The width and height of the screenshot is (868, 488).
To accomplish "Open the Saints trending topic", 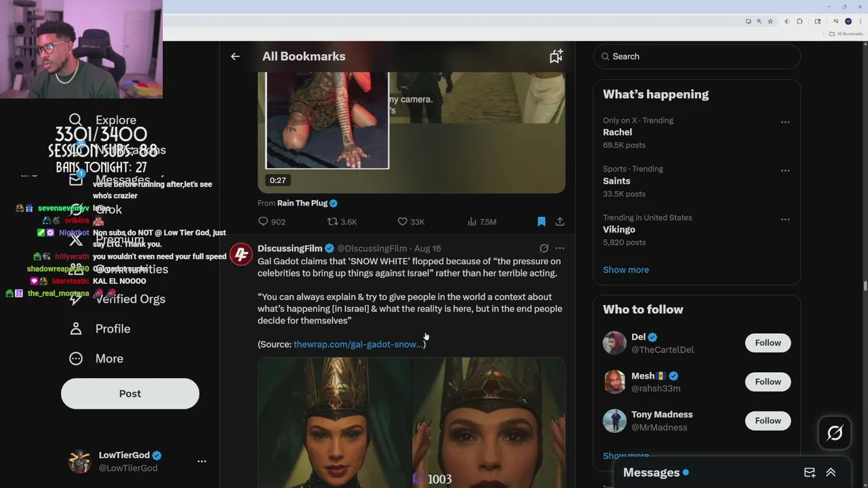I will click(x=616, y=181).
